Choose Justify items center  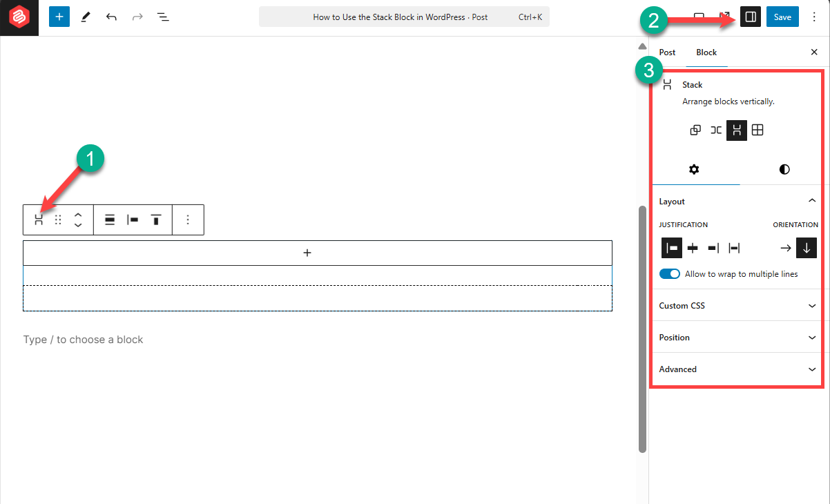693,248
